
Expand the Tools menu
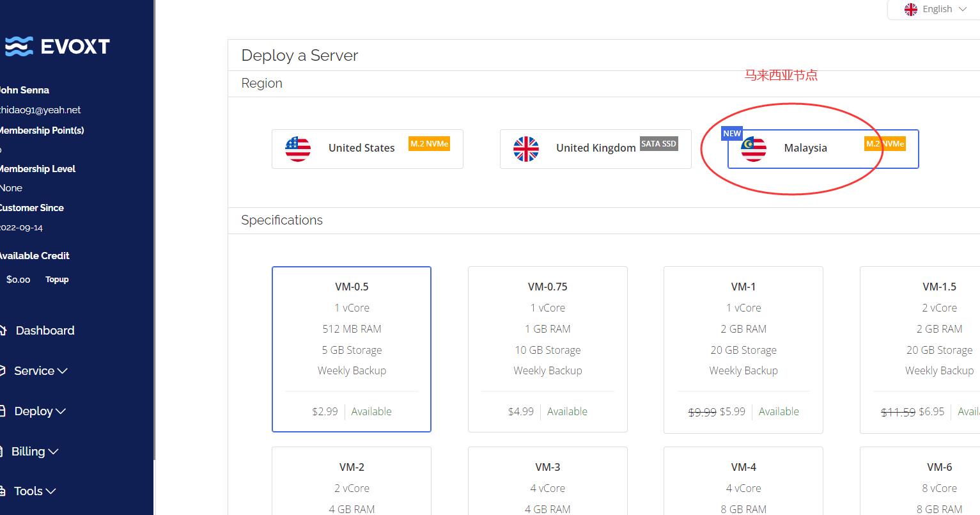[x=35, y=491]
